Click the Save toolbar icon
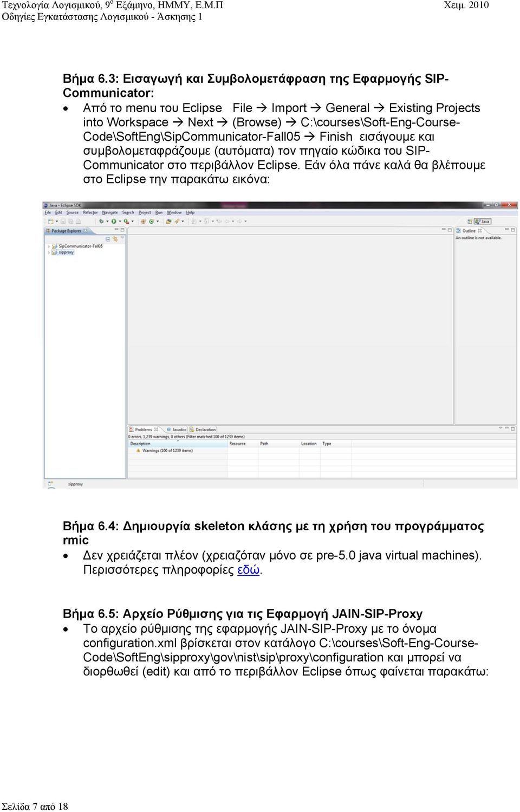This screenshot has height=812, width=520. pyautogui.click(x=63, y=222)
